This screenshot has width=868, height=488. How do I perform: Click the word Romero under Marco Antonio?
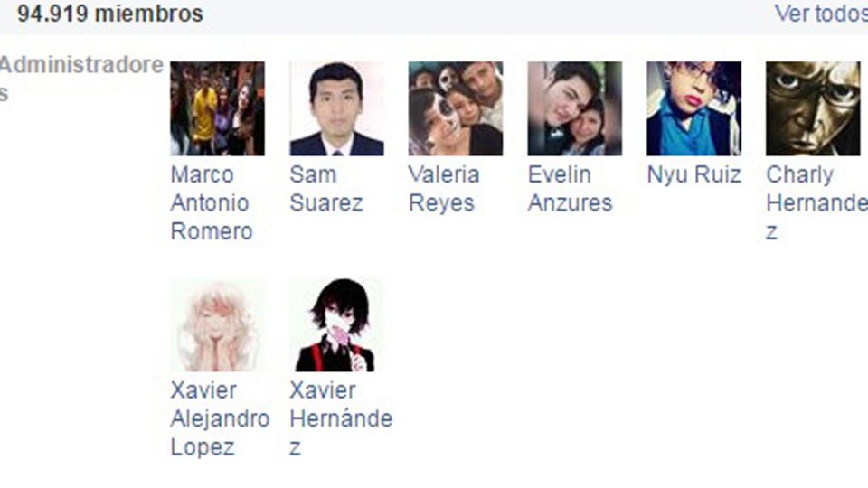(212, 231)
